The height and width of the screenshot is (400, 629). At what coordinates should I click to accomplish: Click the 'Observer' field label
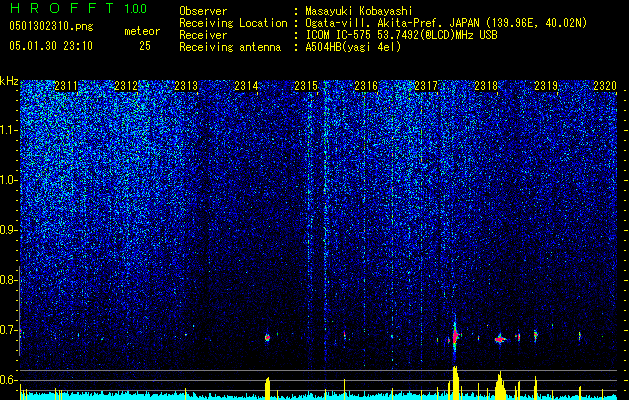point(203,11)
